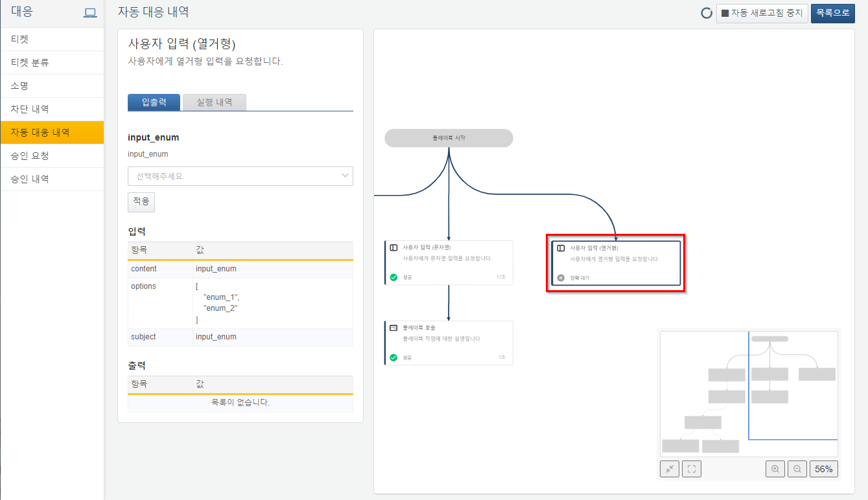Viewport: 868px width, 500px height.
Task: Click the playbook icon on 플레이북 호출 node
Action: tap(393, 328)
